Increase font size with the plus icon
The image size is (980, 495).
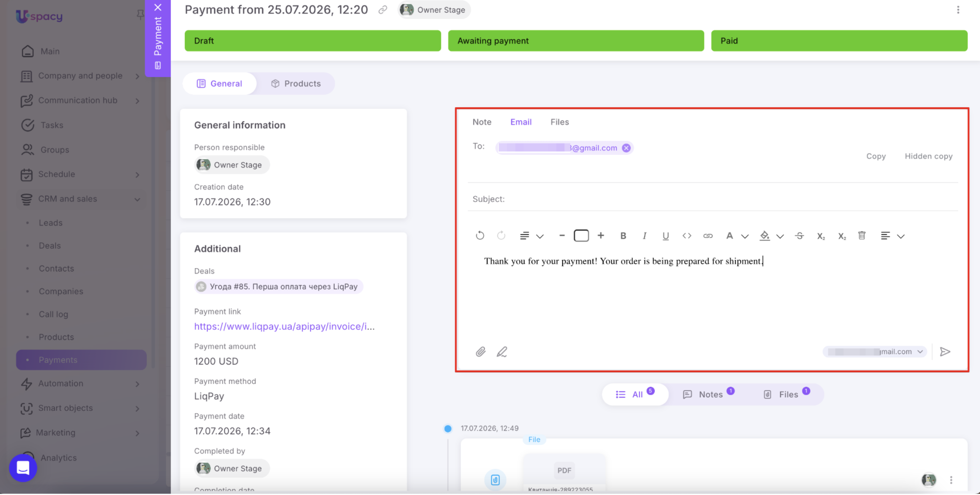pos(601,236)
